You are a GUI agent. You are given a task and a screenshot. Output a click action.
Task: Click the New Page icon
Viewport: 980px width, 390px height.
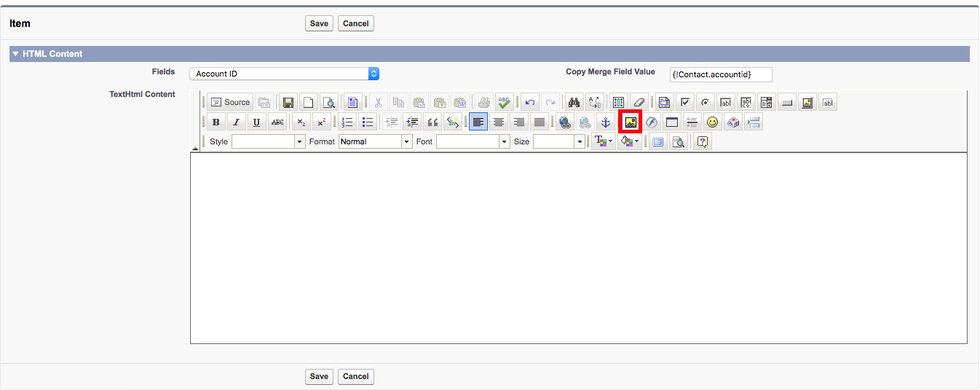coord(309,102)
